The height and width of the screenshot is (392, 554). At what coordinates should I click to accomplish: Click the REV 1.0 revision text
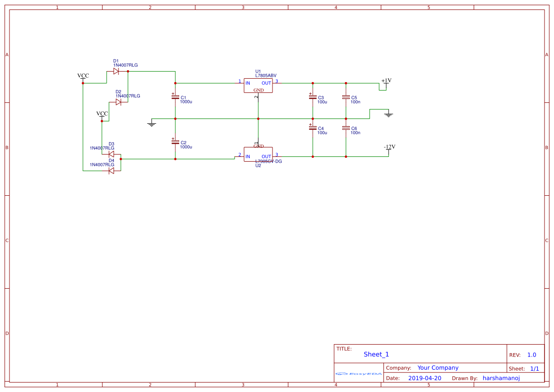[526, 354]
